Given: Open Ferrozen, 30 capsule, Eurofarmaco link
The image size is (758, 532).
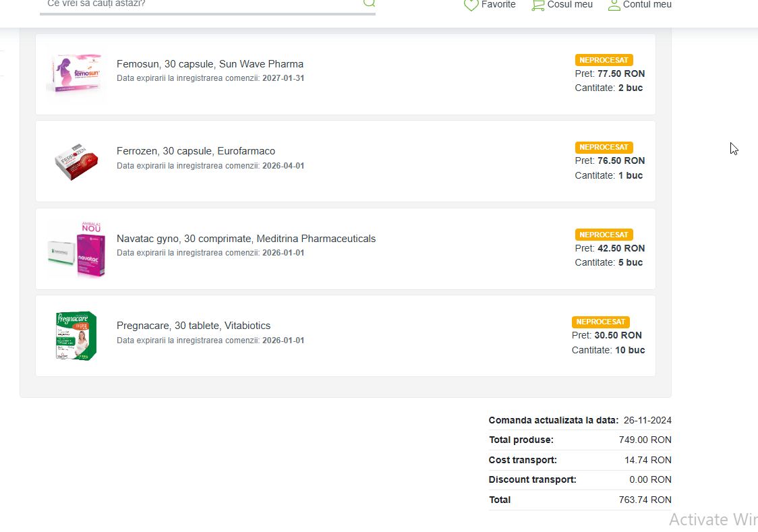Looking at the screenshot, I should [196, 151].
